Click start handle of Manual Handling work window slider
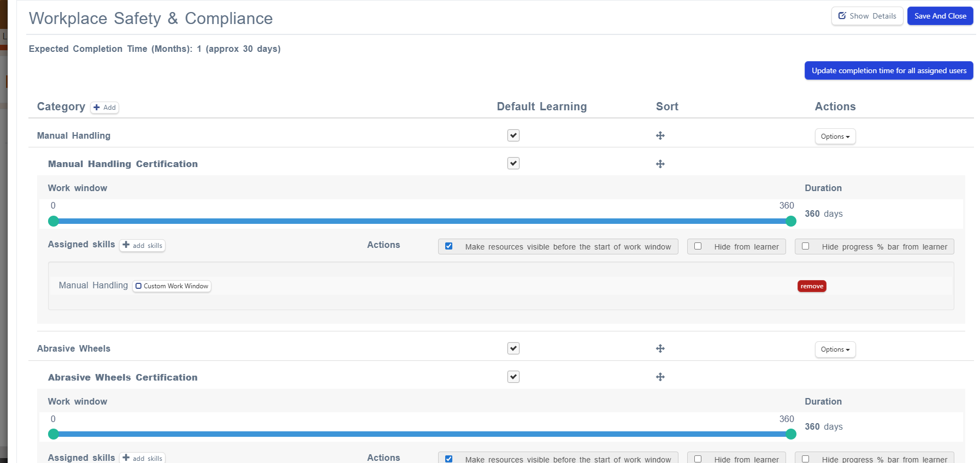Image resolution: width=980 pixels, height=463 pixels. click(53, 221)
